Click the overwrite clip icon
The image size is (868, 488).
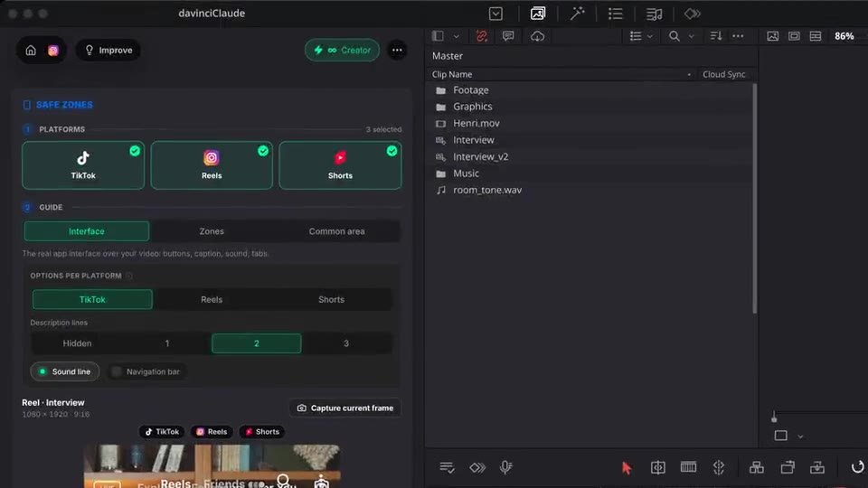pyautogui.click(x=788, y=467)
